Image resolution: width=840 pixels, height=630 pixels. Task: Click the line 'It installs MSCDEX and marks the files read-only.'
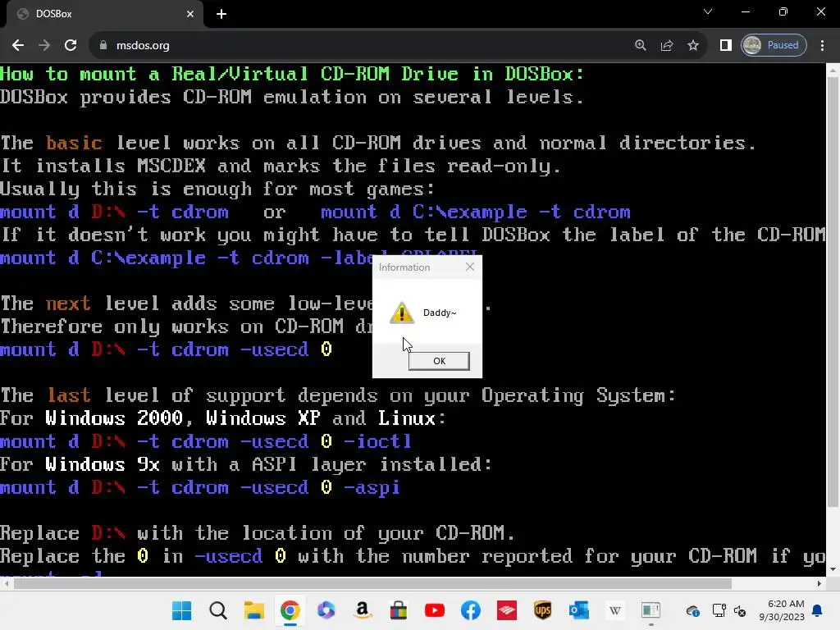pos(281,166)
